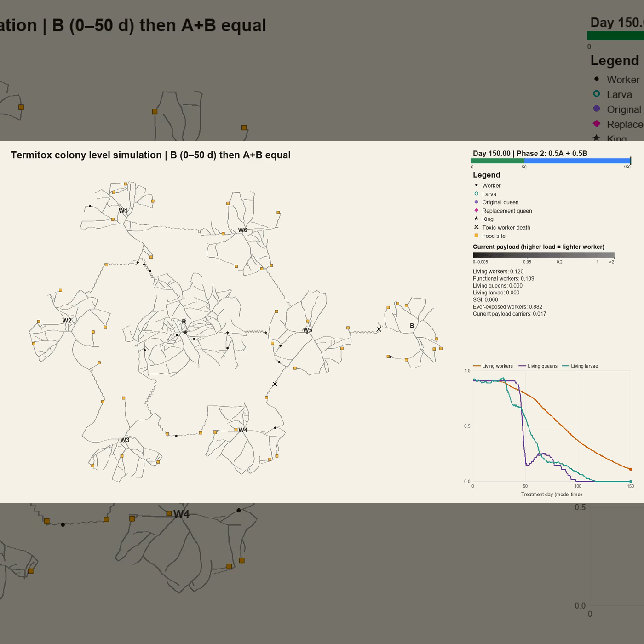Select the Original queen purple dot icon
Image resolution: width=644 pixels, height=644 pixels.
tap(477, 202)
